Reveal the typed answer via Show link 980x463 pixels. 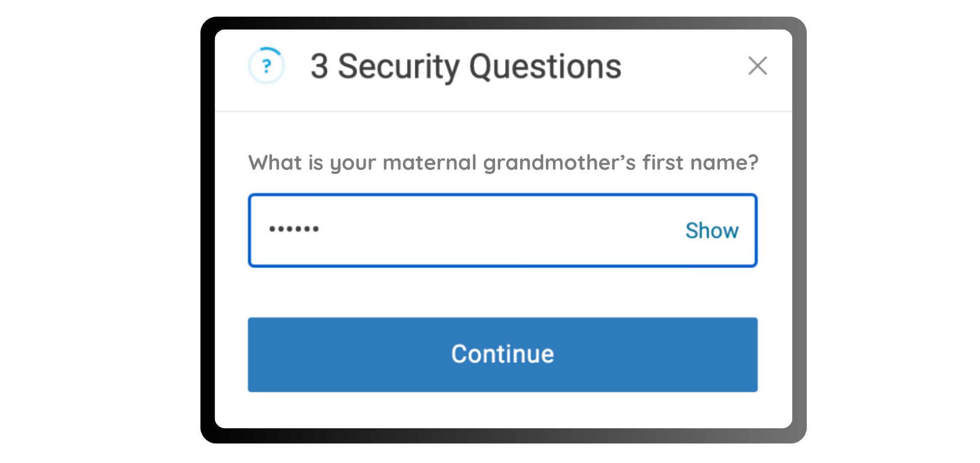(x=712, y=230)
